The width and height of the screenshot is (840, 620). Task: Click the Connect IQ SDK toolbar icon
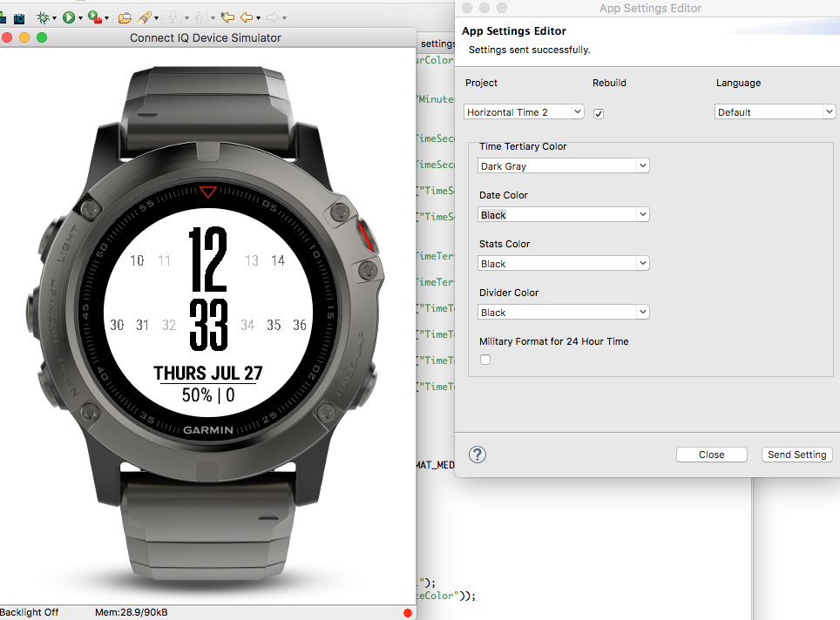click(19, 18)
